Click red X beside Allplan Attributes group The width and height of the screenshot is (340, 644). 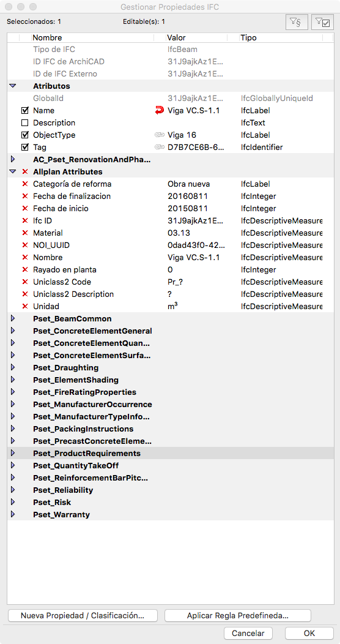click(25, 171)
